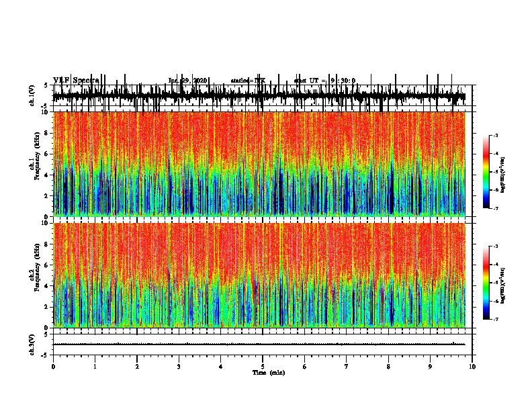532x411 pixels.
Task: Click the ch.1(V) waveform axis label
Action: pos(32,95)
